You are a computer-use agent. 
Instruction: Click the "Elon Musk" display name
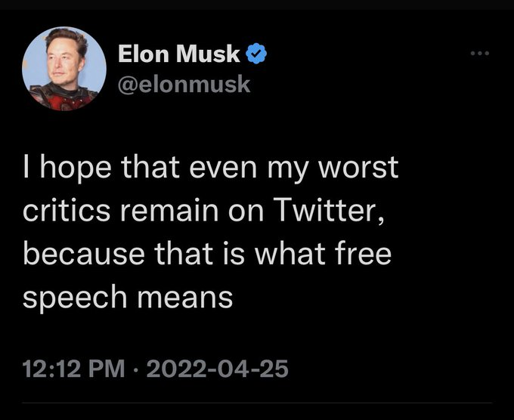click(179, 54)
